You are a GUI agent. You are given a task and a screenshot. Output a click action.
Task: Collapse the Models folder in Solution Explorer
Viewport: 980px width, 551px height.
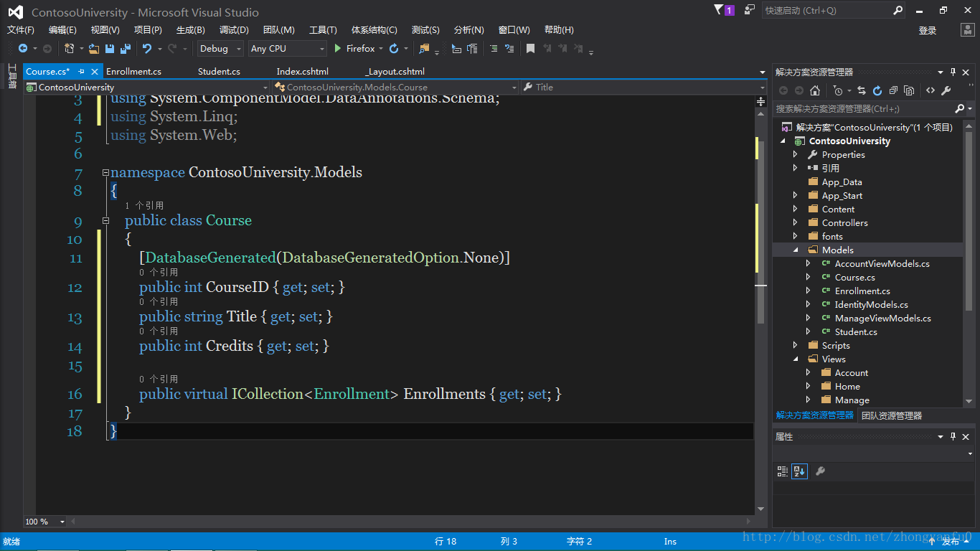795,250
